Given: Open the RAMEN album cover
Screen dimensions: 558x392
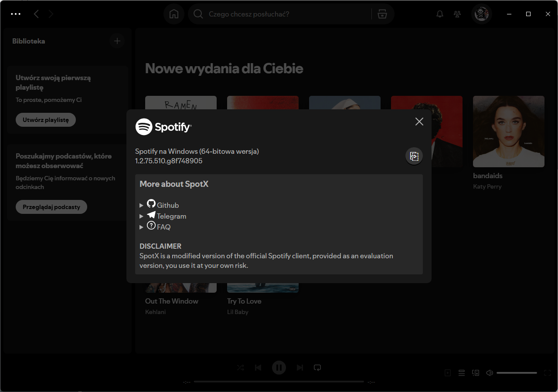Looking at the screenshot, I should [x=181, y=103].
